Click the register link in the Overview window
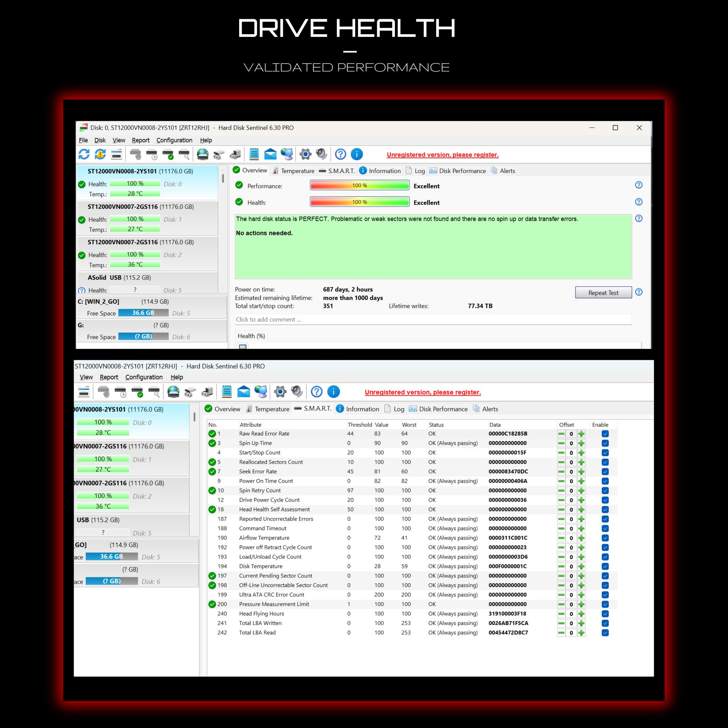The width and height of the screenshot is (728, 728). pyautogui.click(x=442, y=155)
